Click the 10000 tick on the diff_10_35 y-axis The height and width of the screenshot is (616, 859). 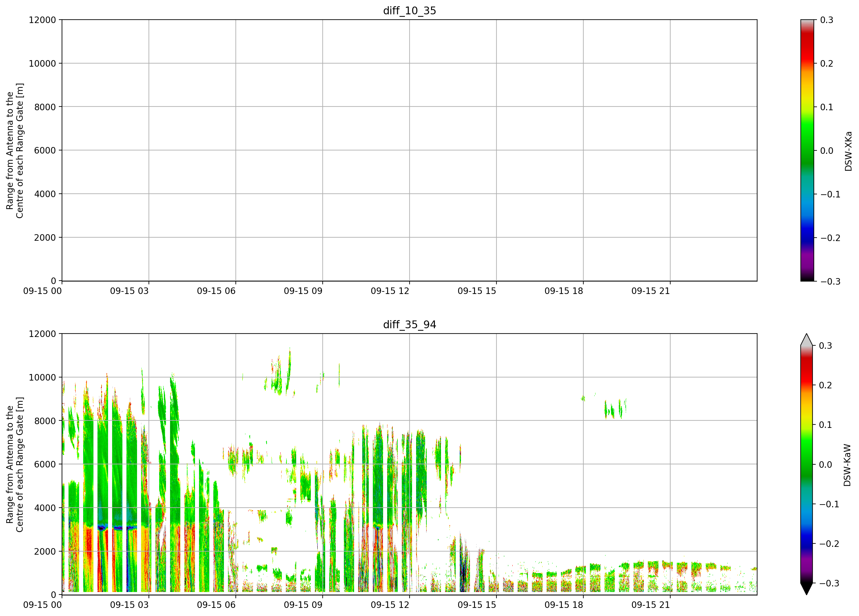point(42,63)
